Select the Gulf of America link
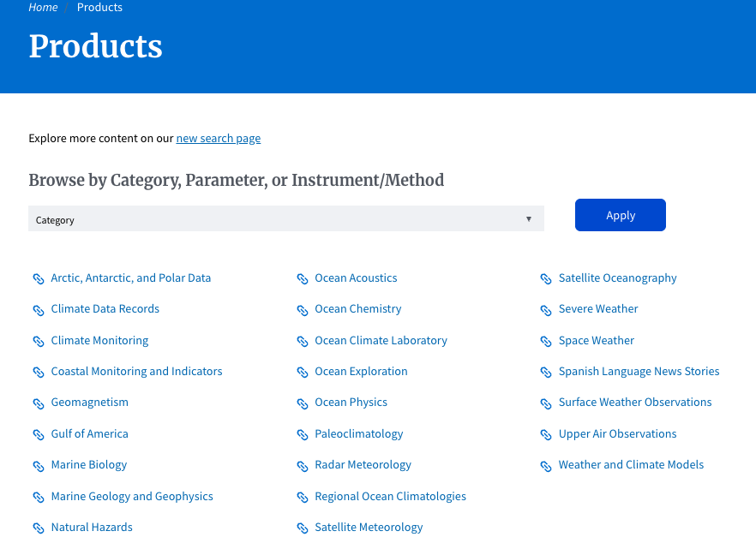Viewport: 756px width, 555px height. pos(90,433)
